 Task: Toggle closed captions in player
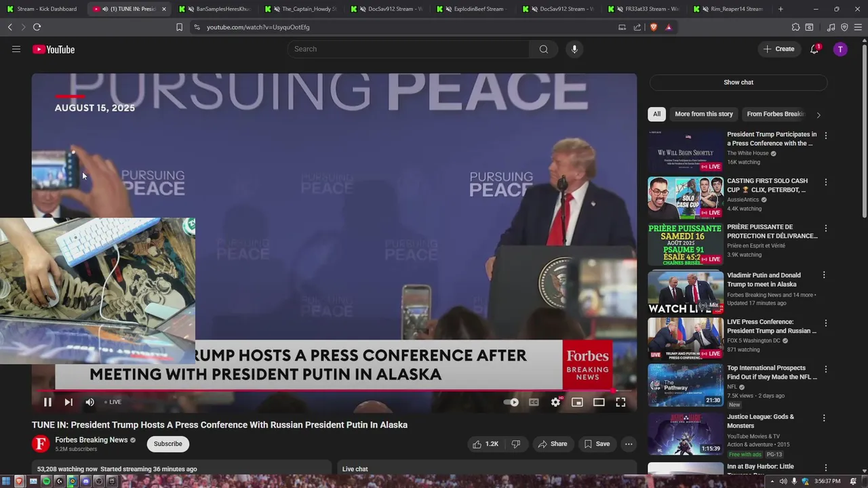pos(534,402)
